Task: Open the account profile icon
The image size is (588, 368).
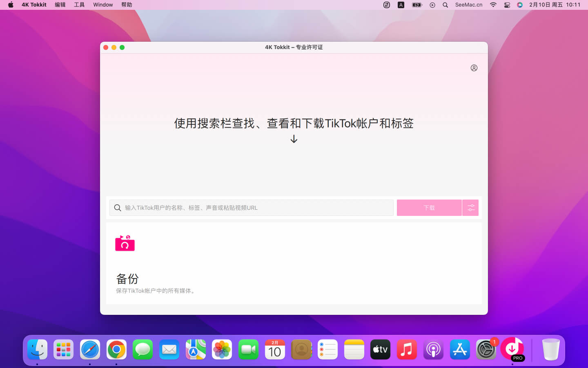Action: [x=474, y=68]
